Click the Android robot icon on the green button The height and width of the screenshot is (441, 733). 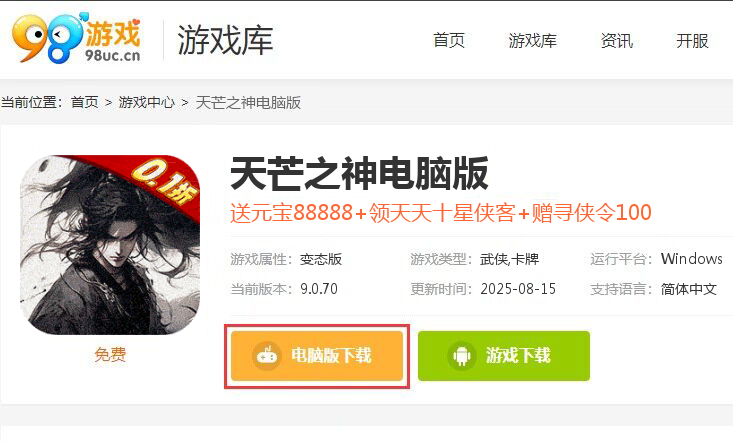[x=462, y=356]
